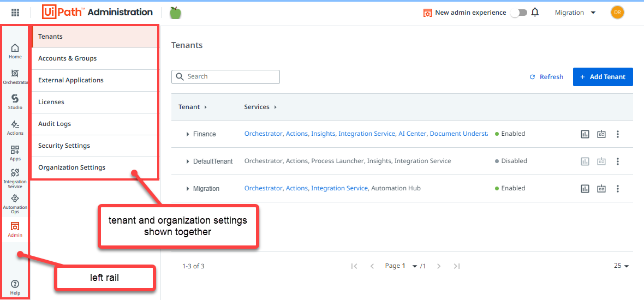The height and width of the screenshot is (300, 644).
Task: Click the Finance tenant name
Action: pos(205,134)
